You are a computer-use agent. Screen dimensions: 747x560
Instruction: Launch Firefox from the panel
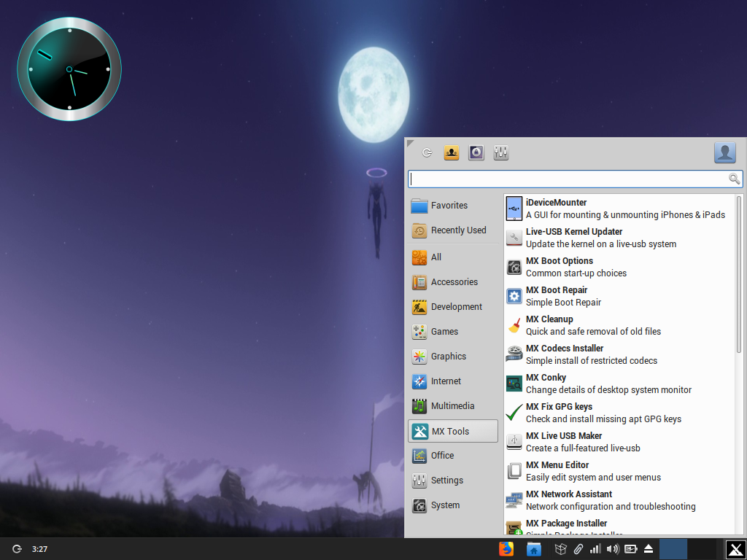click(x=506, y=549)
